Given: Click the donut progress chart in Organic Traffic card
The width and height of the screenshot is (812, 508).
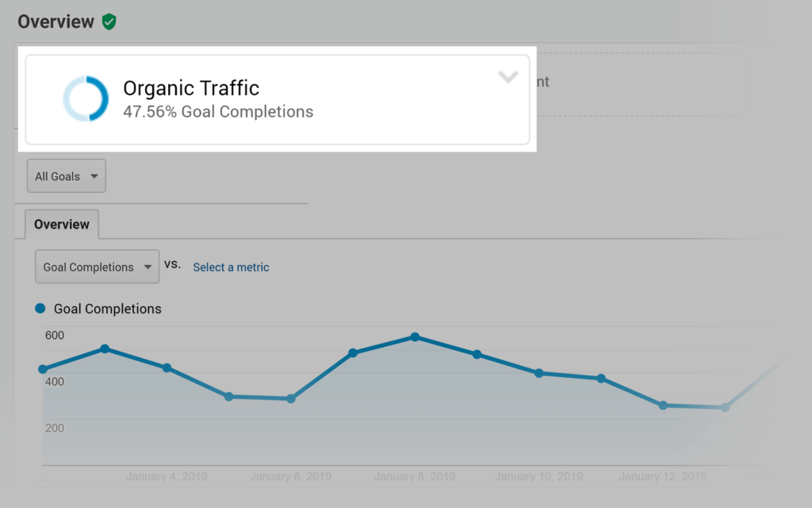Looking at the screenshot, I should [86, 98].
